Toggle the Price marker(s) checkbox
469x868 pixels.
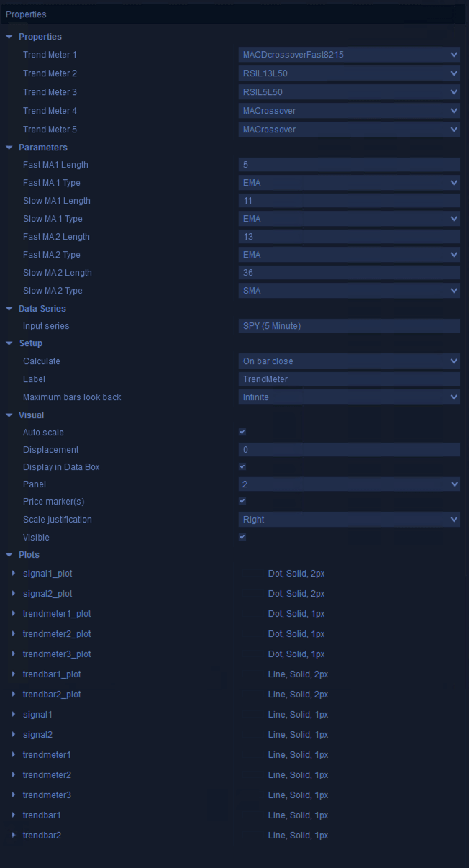click(242, 502)
